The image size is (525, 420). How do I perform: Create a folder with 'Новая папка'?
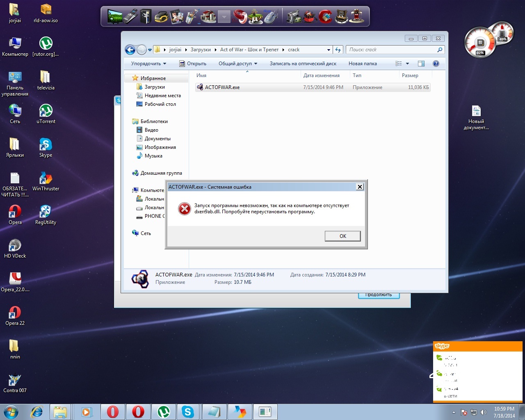[x=363, y=64]
